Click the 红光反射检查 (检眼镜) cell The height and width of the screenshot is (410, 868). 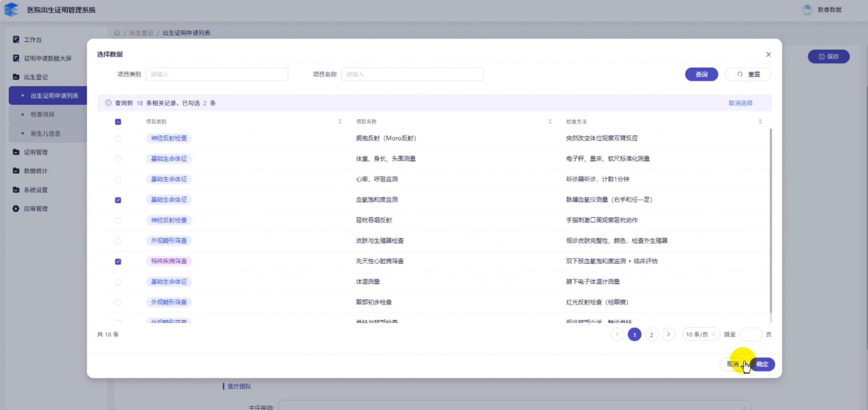(597, 302)
